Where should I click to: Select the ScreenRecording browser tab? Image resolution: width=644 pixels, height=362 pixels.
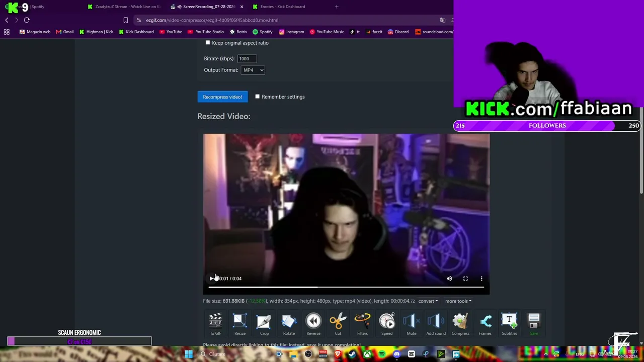[206, 7]
